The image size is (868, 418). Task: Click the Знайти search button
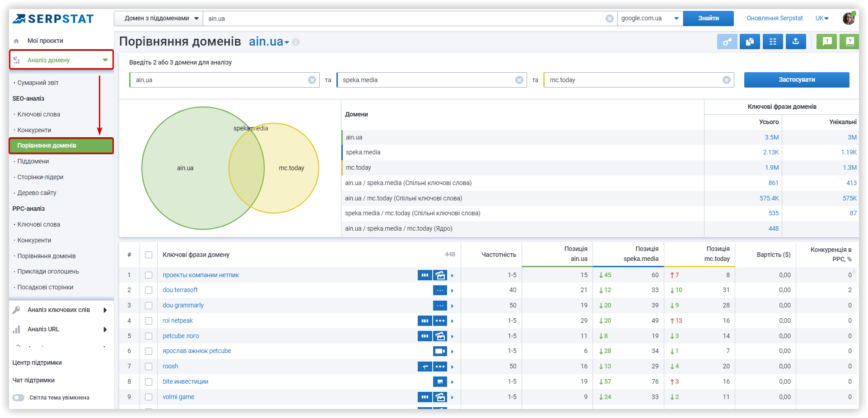click(x=708, y=19)
